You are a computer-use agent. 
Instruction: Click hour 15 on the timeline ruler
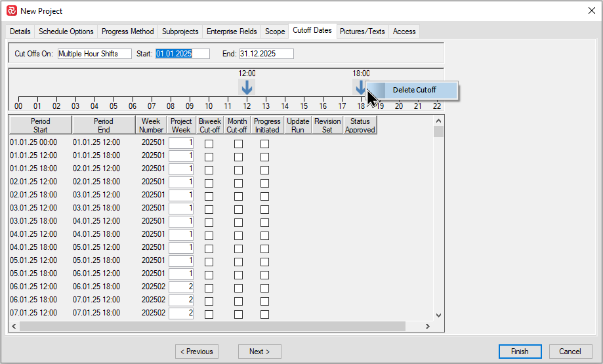[x=304, y=106]
